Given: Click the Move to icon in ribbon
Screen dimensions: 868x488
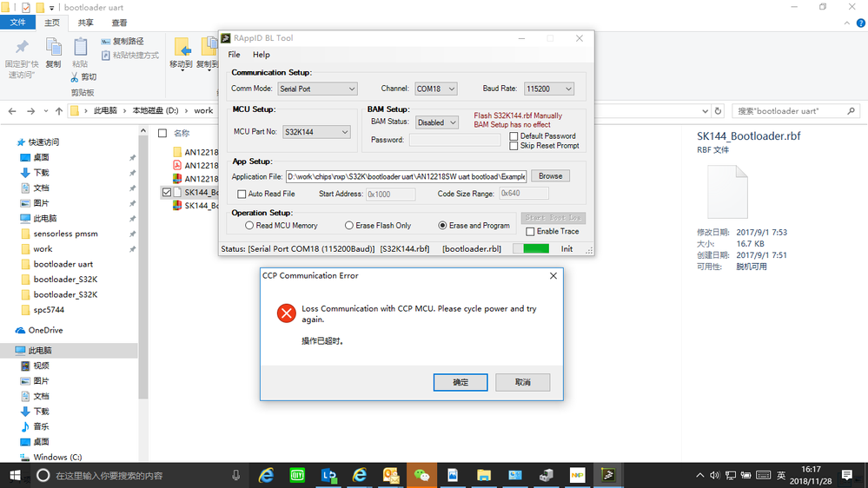Looking at the screenshot, I should pos(182,48).
